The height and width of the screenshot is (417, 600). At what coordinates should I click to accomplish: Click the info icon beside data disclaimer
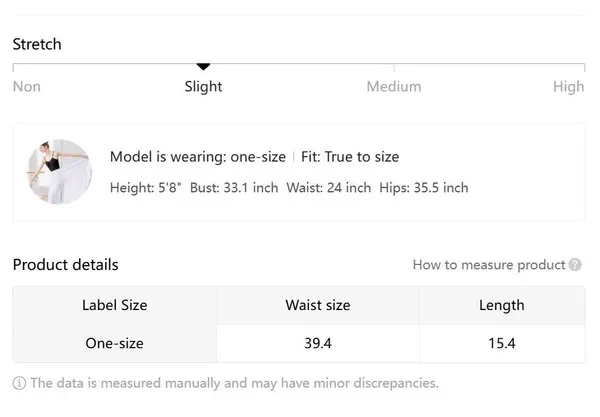(x=19, y=383)
